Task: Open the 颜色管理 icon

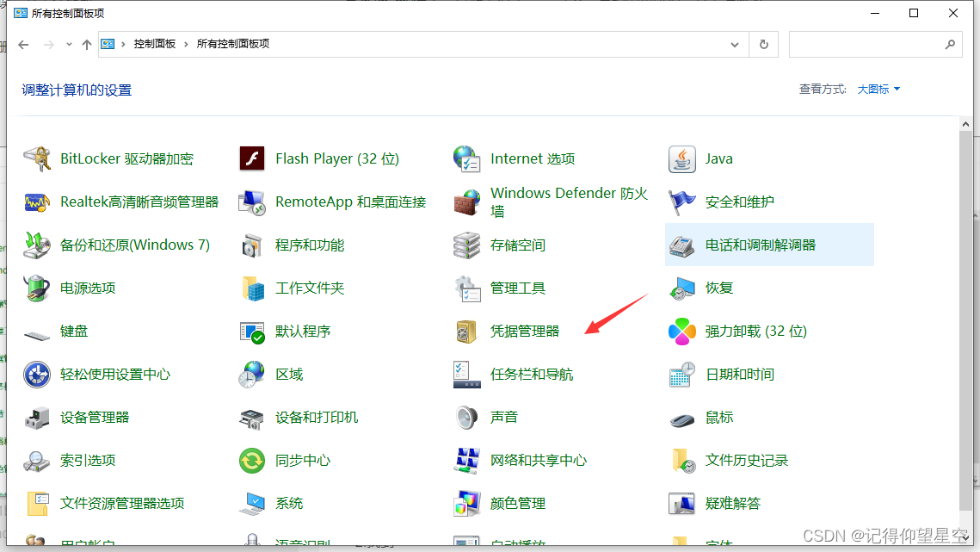Action: (467, 504)
